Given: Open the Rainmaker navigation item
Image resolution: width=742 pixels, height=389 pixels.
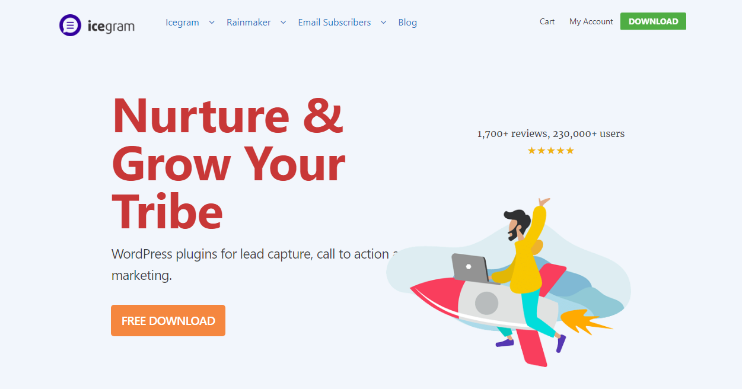Looking at the screenshot, I should [248, 22].
